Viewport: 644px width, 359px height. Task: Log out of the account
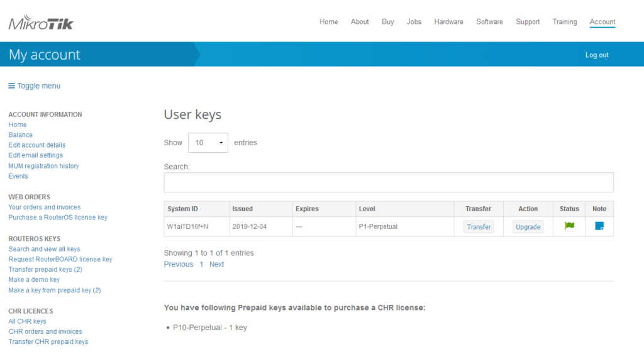tap(596, 55)
